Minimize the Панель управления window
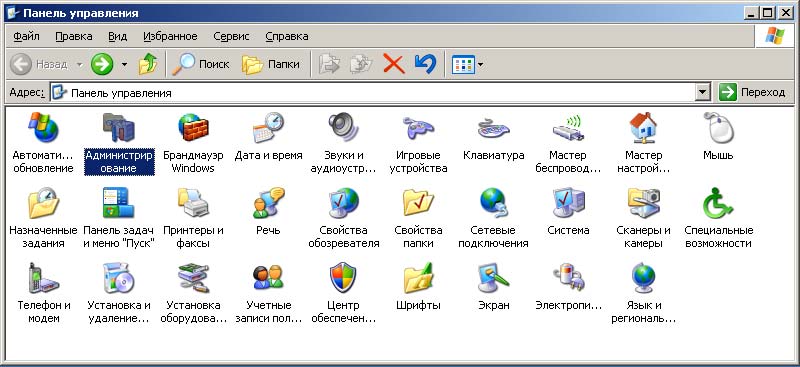Viewport: 800px width, 367px height. tap(752, 13)
